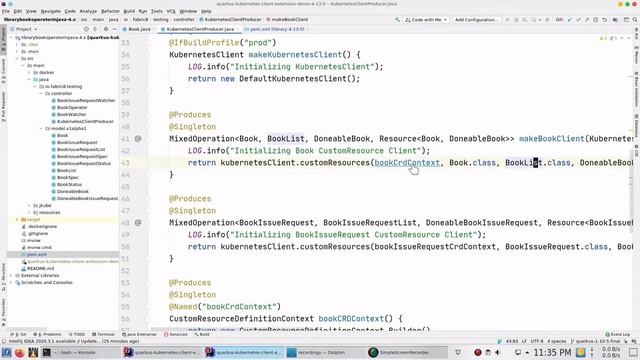Open the Problems tool window
This screenshot has width=640, height=360.
pyautogui.click(x=47, y=334)
